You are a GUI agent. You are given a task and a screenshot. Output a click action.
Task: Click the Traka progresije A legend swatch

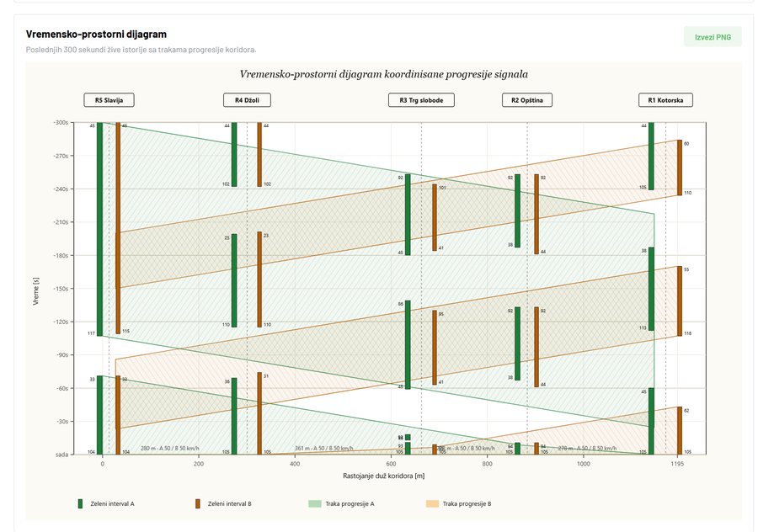click(x=315, y=503)
